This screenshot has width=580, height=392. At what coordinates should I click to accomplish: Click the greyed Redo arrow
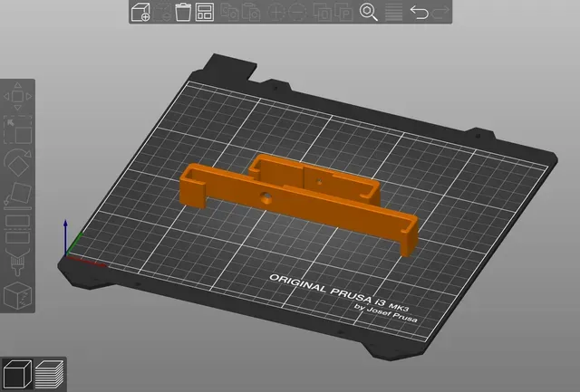click(x=441, y=12)
